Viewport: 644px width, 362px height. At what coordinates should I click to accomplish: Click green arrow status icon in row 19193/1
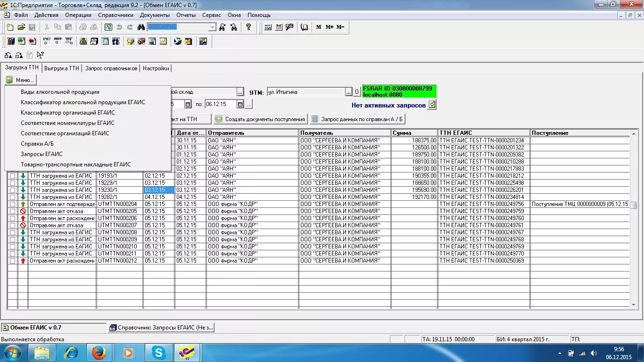point(23,176)
